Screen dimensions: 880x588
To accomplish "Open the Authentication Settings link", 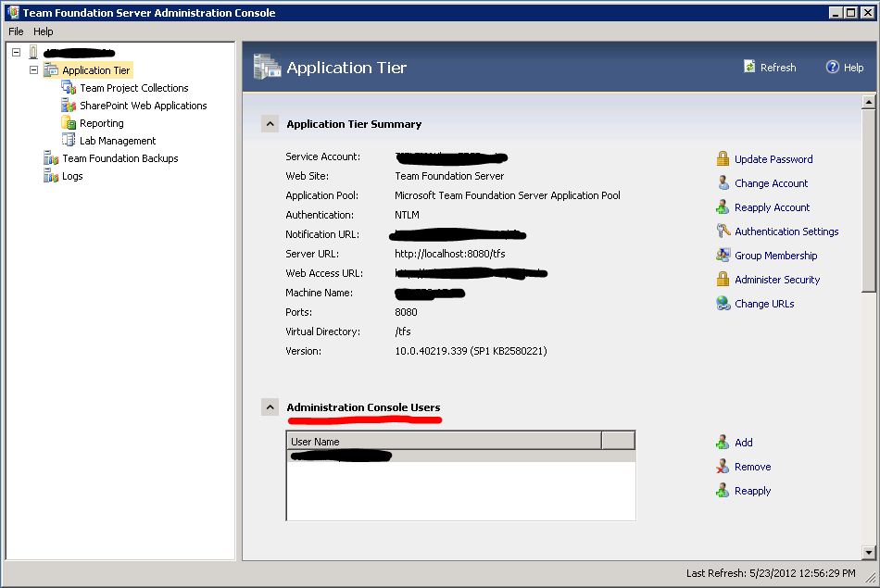I will point(786,231).
